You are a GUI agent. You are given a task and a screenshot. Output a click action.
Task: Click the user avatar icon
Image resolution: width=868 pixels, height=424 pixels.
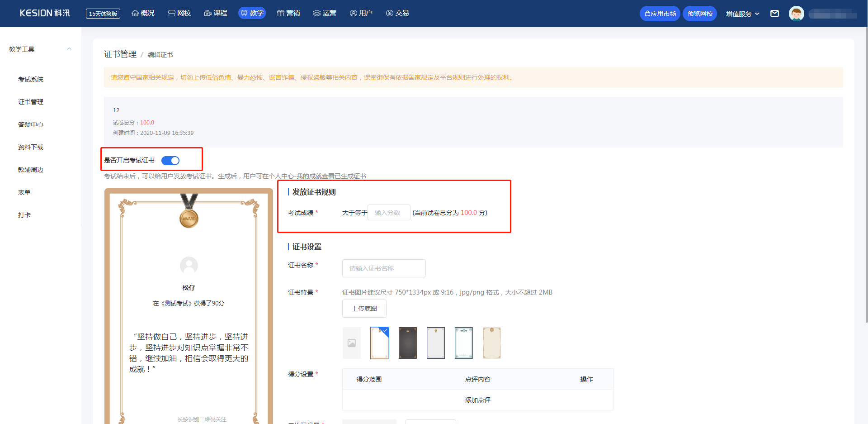click(x=796, y=14)
